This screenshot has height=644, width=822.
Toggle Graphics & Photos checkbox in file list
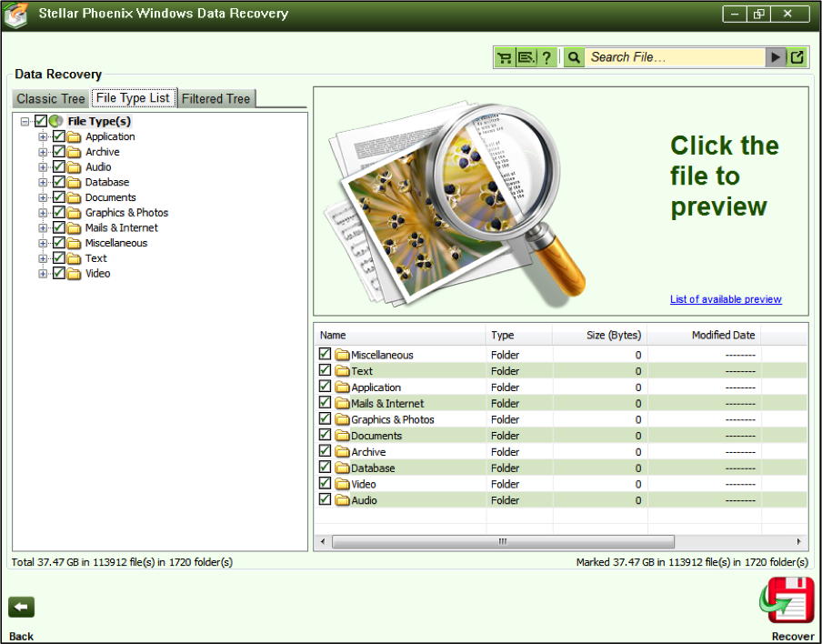pos(325,418)
